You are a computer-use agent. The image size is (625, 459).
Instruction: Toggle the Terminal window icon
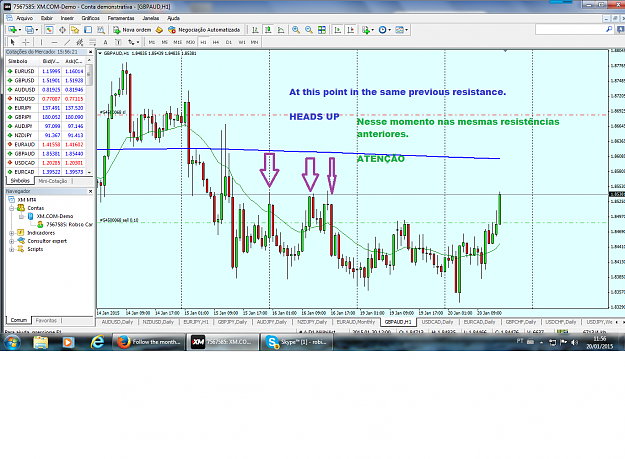[88, 30]
